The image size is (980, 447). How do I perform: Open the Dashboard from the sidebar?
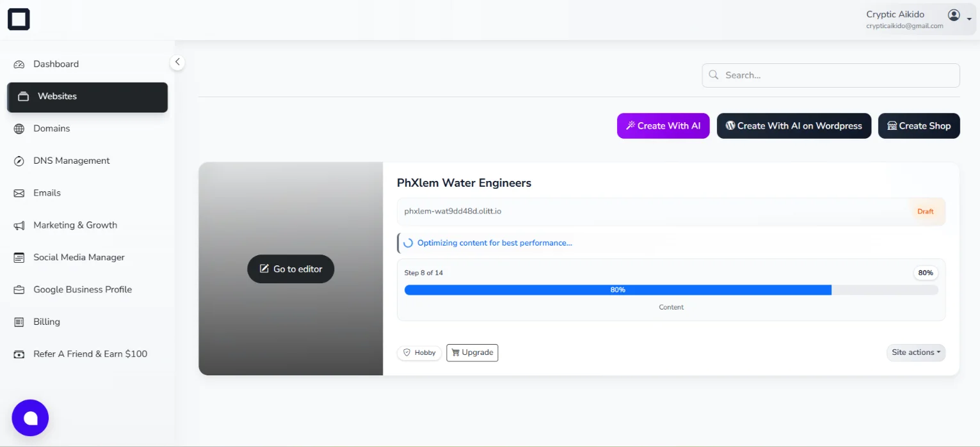[56, 63]
